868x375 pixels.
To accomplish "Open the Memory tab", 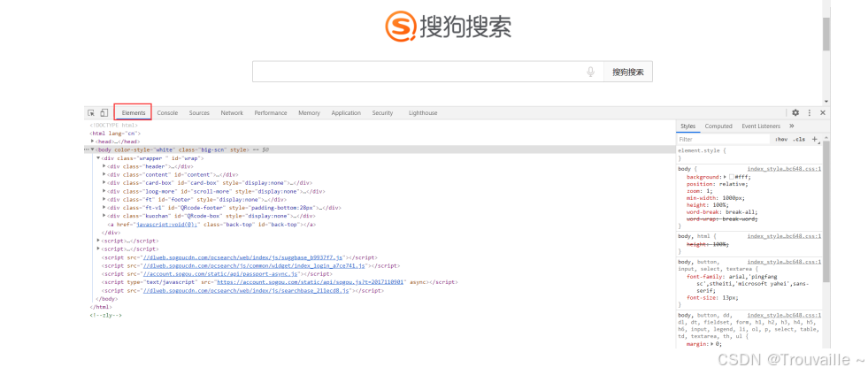I will click(309, 113).
